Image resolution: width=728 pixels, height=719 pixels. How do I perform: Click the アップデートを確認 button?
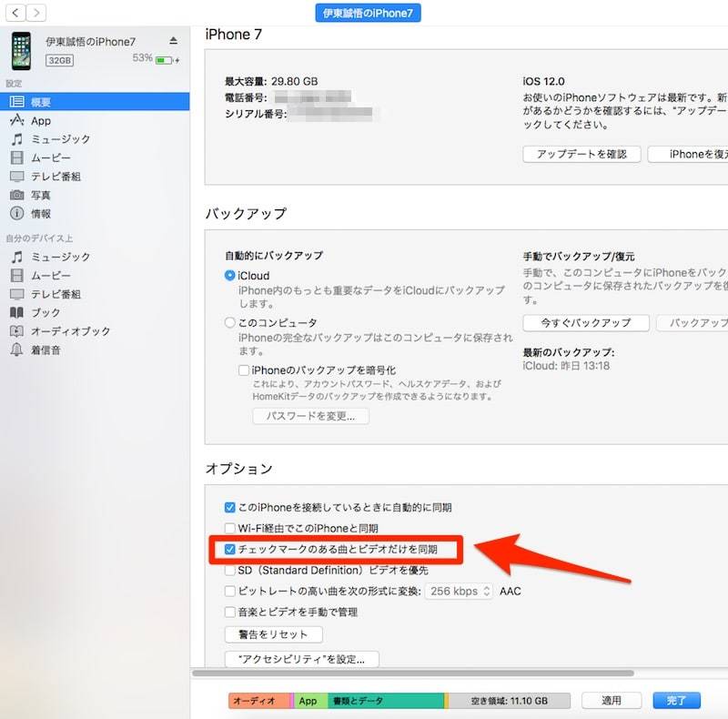coord(581,154)
